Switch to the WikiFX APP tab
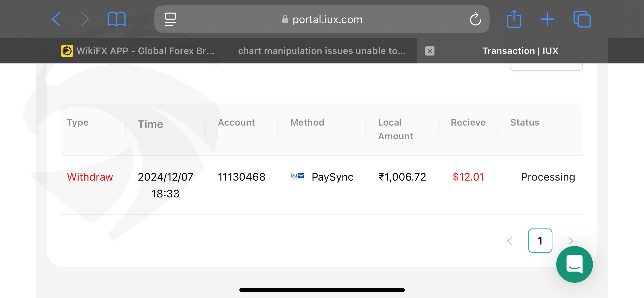This screenshot has height=298, width=644. click(138, 51)
